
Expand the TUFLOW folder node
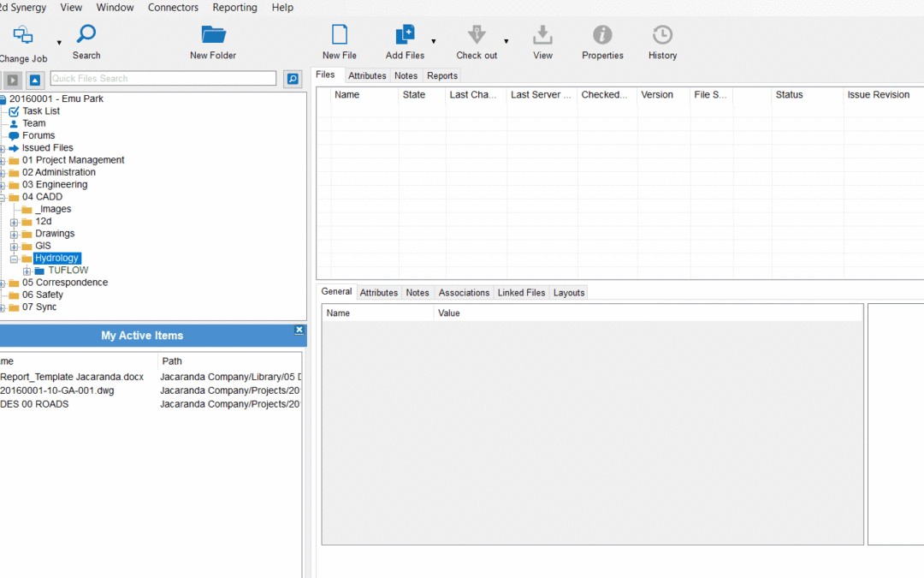pos(27,271)
